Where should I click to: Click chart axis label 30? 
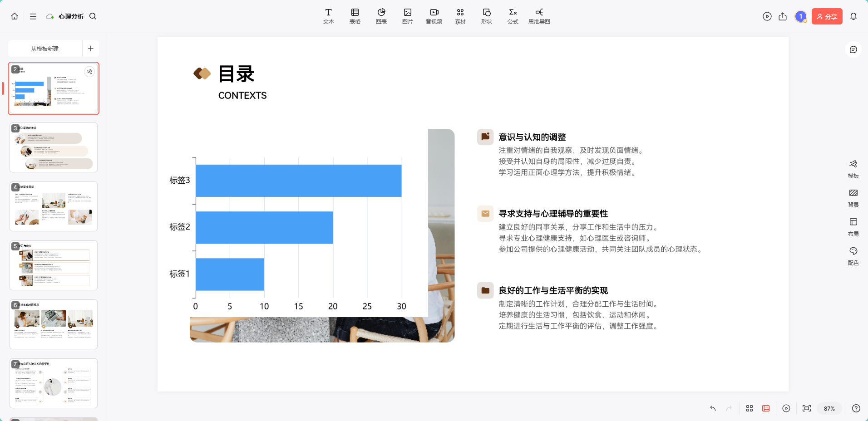pos(401,306)
